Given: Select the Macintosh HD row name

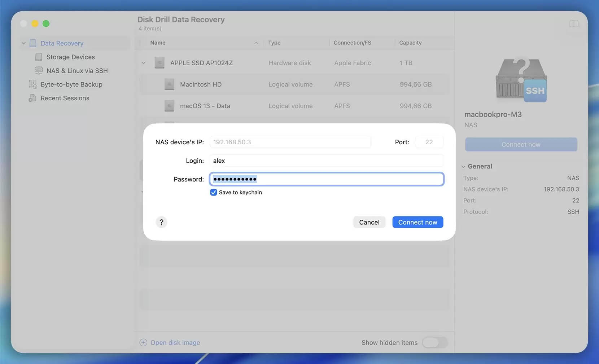Looking at the screenshot, I should click(201, 84).
